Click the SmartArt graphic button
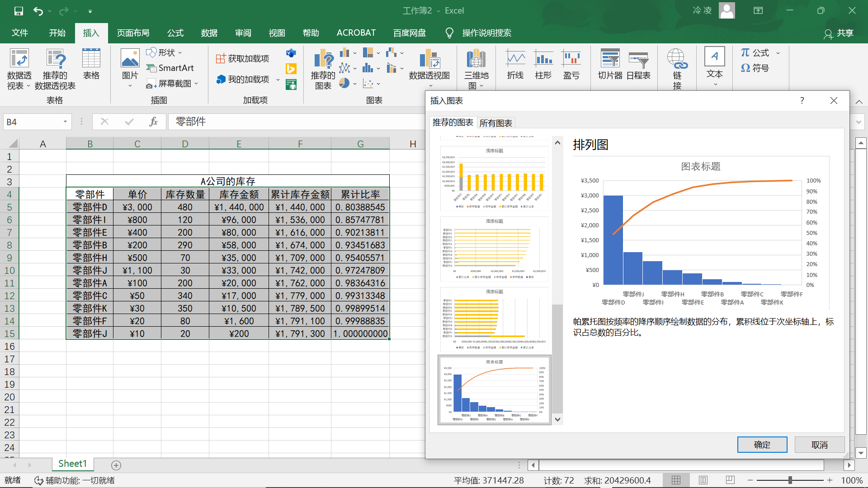Viewport: 868px width, 488px height. pos(170,68)
